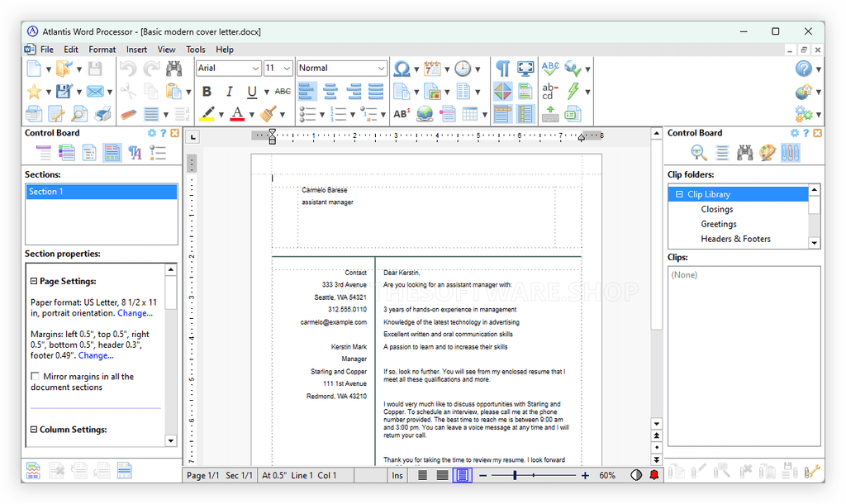Screen dimensions: 846x504
Task: Click zoom out minus button
Action: pyautogui.click(x=482, y=475)
